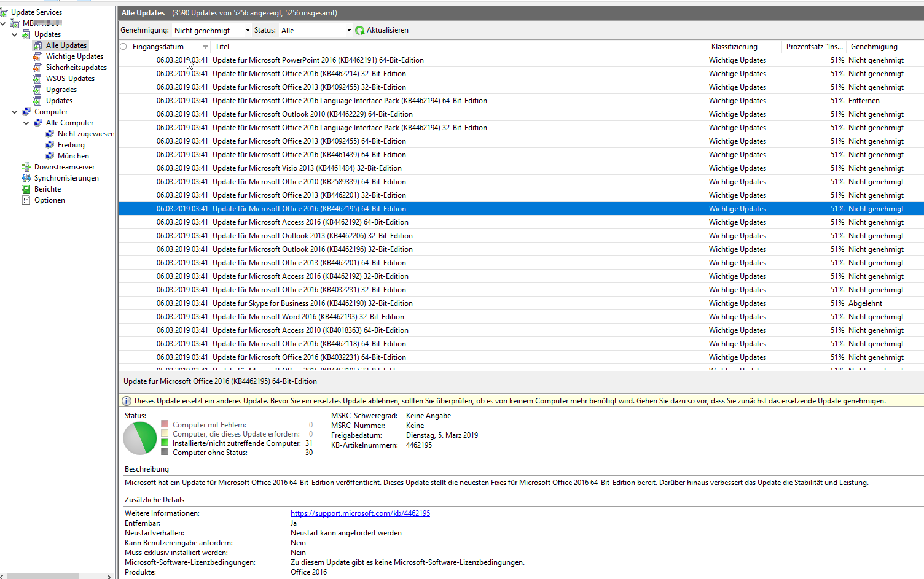Select Access 2016 (KB4462192) 64-Bit row
This screenshot has height=579, width=924.
pyautogui.click(x=521, y=222)
